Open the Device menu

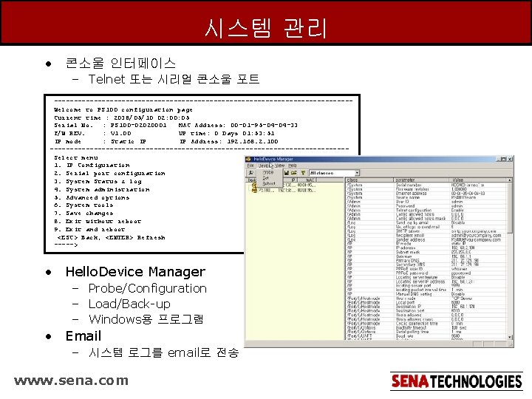click(265, 166)
